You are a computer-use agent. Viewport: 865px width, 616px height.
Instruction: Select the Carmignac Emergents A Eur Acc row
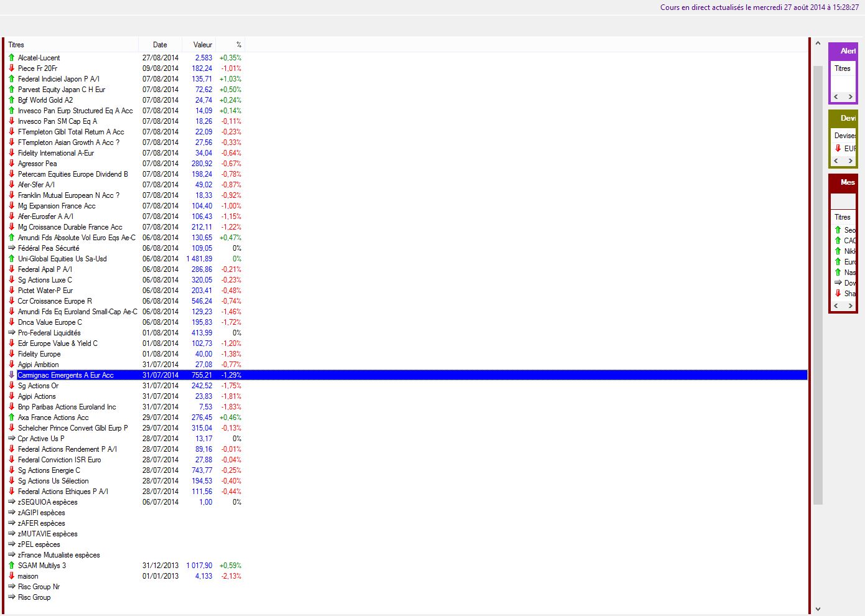[x=65, y=375]
